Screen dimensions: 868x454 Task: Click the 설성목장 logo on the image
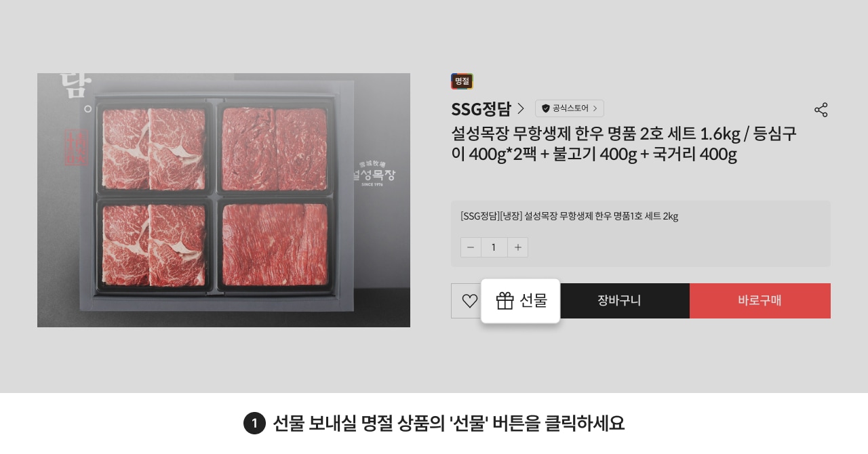tap(373, 175)
